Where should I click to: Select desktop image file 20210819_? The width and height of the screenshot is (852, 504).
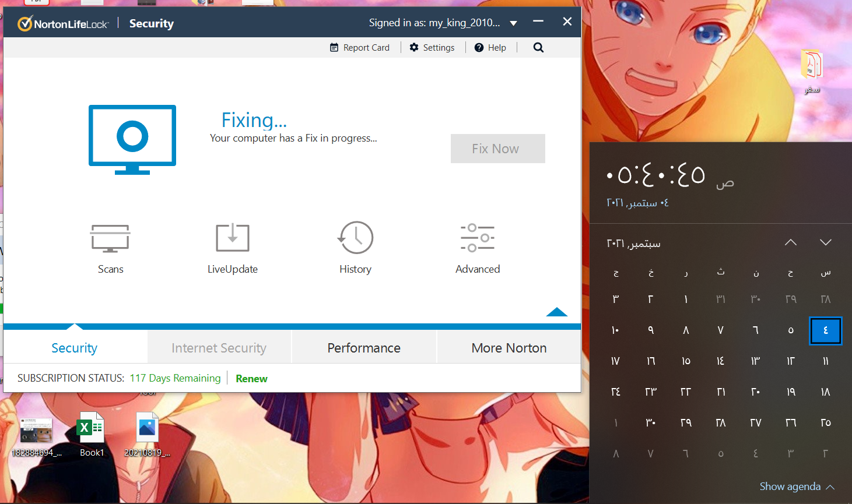coord(147,434)
